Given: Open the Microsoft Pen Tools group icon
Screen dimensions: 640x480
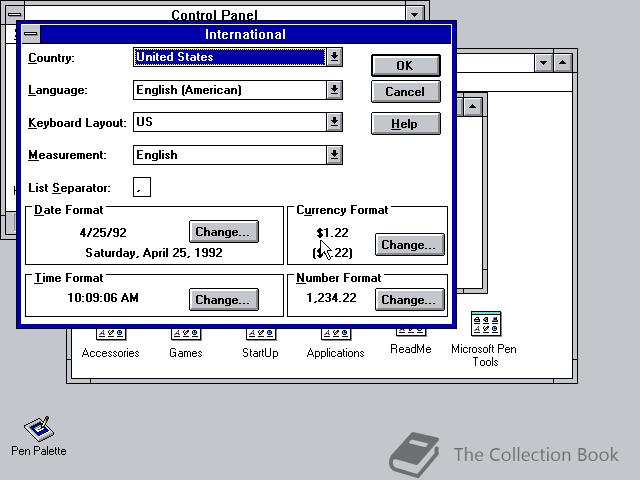Looking at the screenshot, I should click(485, 340).
